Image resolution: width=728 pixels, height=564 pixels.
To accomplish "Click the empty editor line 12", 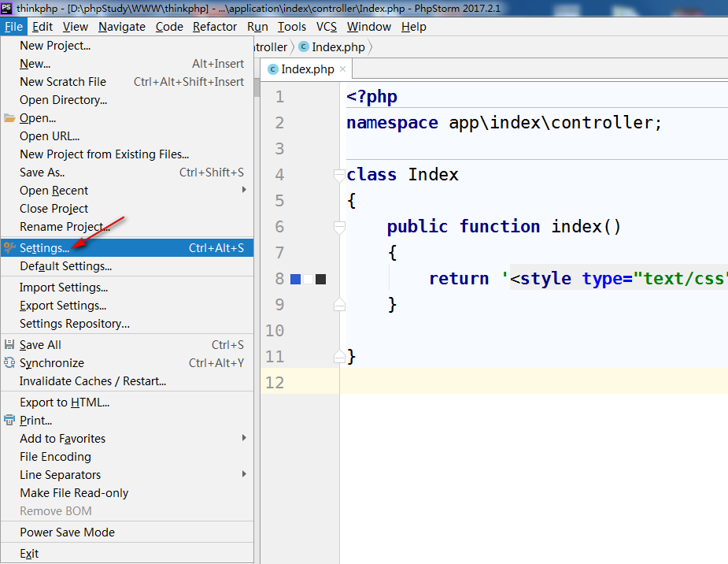I will pos(534,381).
